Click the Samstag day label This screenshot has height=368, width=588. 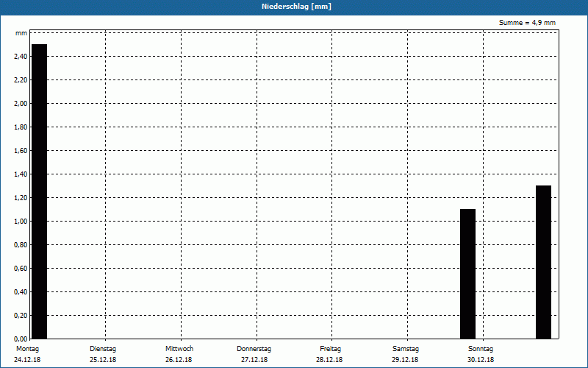[406, 349]
